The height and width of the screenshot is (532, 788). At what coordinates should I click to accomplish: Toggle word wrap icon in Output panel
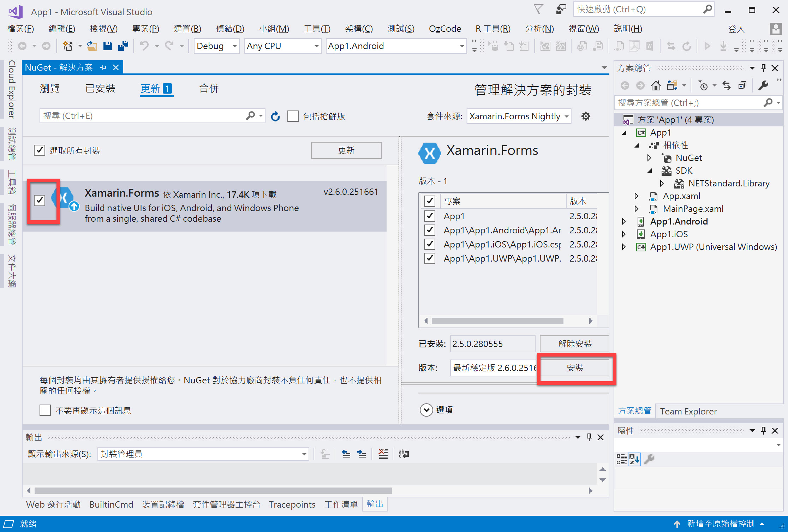pyautogui.click(x=404, y=454)
